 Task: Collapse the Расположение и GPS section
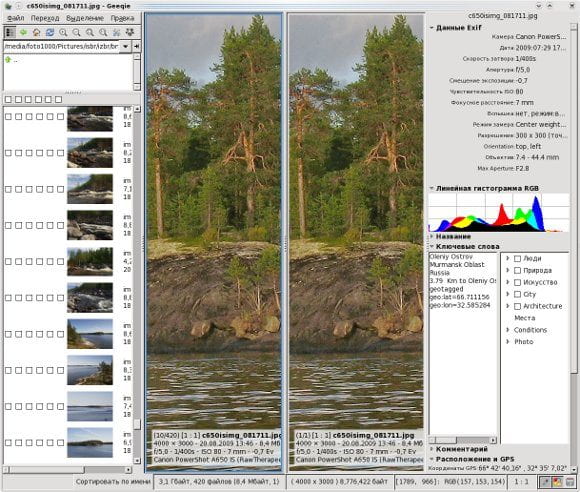point(431,459)
